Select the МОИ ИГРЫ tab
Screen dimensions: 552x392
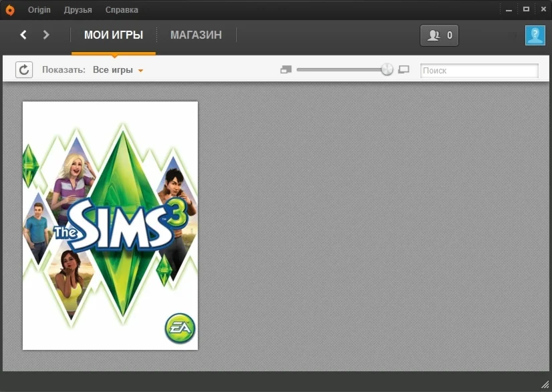tap(114, 35)
